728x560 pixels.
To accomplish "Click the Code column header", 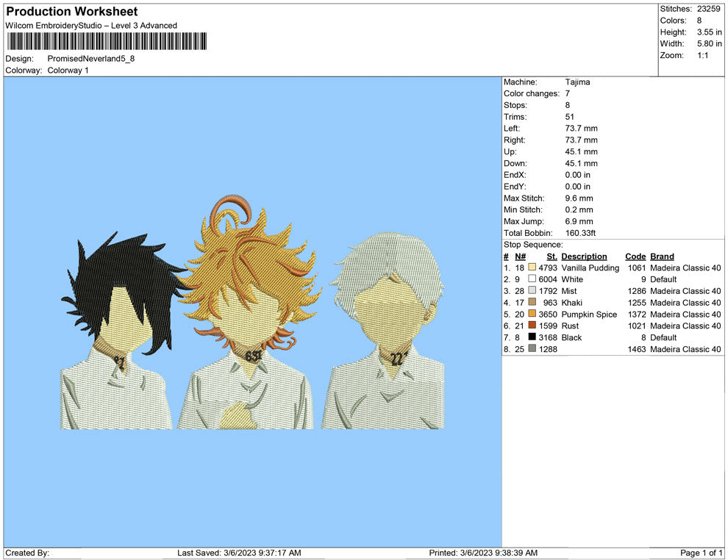I will (x=635, y=256).
